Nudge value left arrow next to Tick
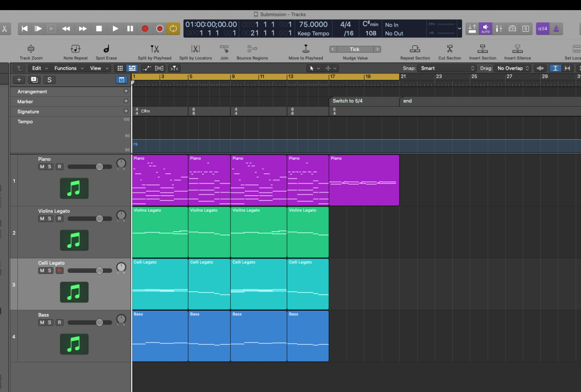This screenshot has height=392, width=581. [x=333, y=49]
